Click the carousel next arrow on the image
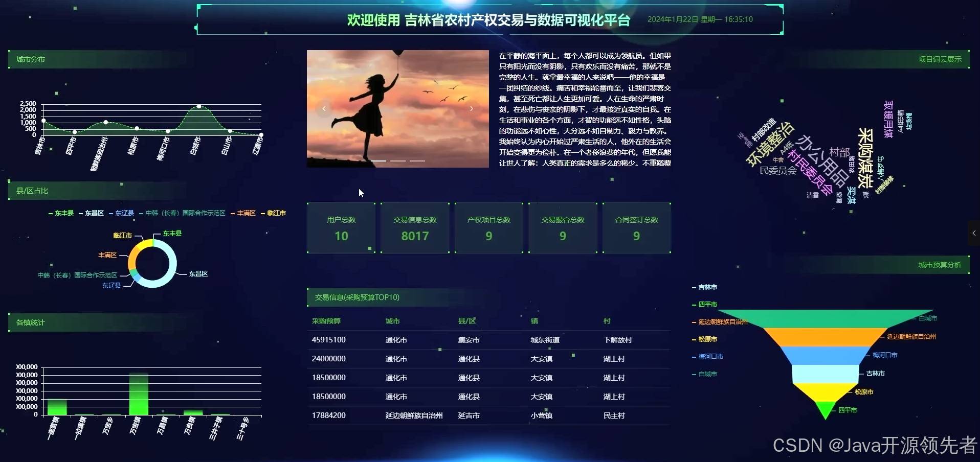This screenshot has width=980, height=462. 471,108
